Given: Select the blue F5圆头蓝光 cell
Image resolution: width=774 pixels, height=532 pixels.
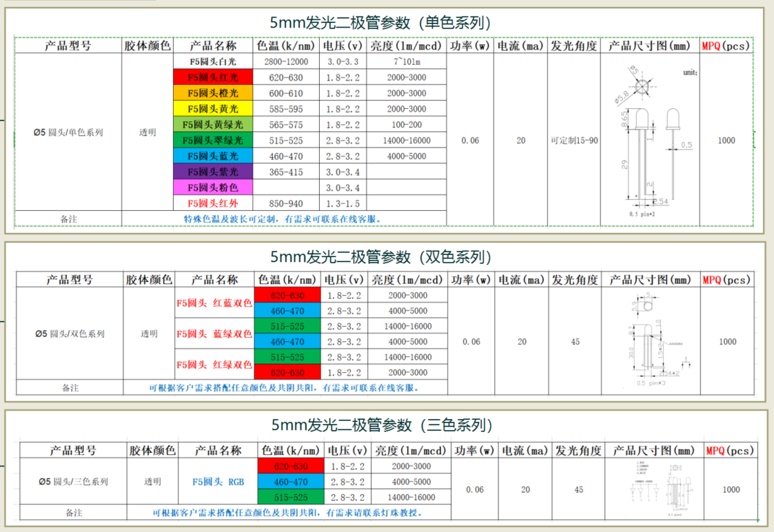Looking at the screenshot, I should [x=213, y=156].
